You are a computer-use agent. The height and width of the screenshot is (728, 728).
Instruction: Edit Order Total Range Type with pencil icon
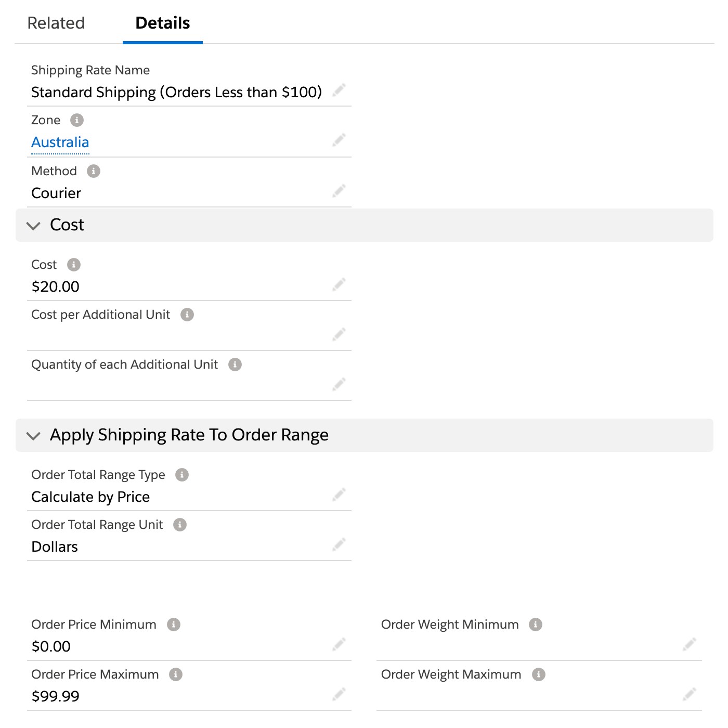point(339,495)
